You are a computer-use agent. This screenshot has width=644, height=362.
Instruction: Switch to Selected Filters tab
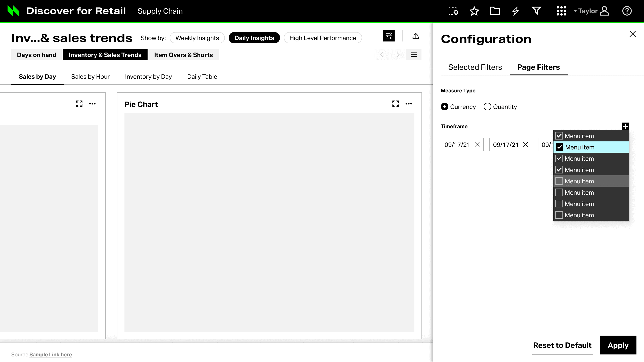[475, 67]
